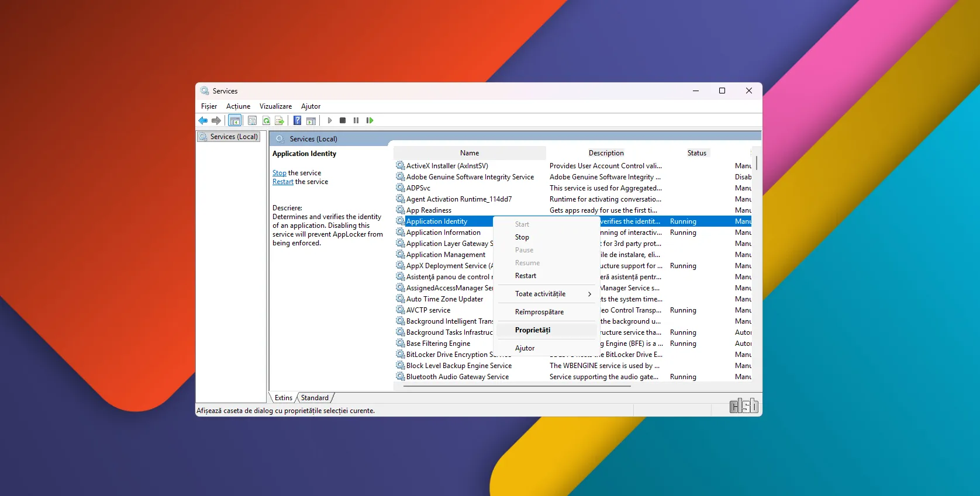This screenshot has height=496, width=980.
Task: Click the gear icon beside App Readiness
Action: pos(400,210)
